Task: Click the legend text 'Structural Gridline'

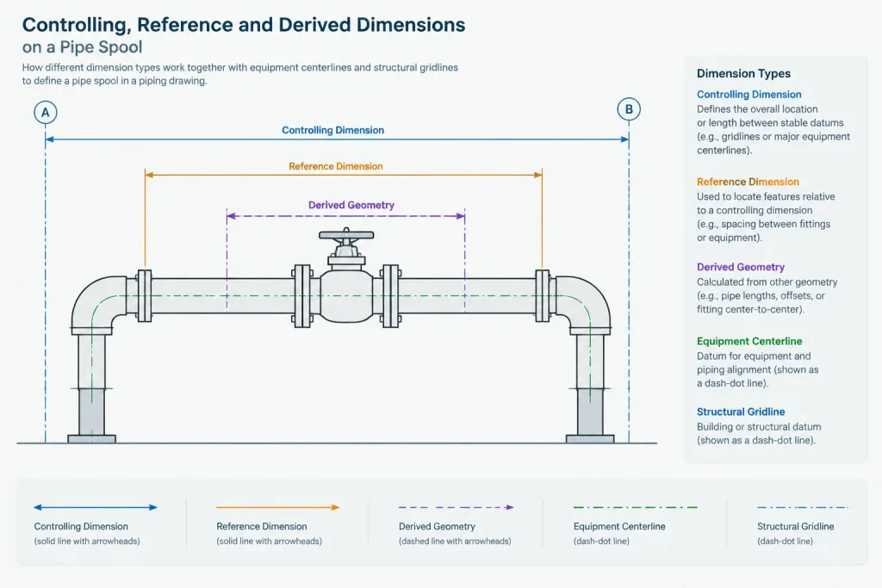Action: click(x=795, y=526)
